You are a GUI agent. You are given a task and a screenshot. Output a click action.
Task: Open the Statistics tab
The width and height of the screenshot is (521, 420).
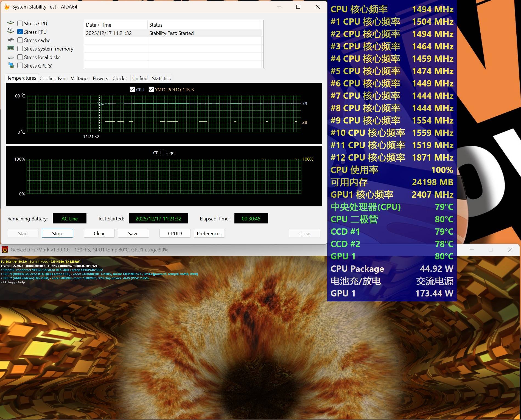pyautogui.click(x=161, y=79)
